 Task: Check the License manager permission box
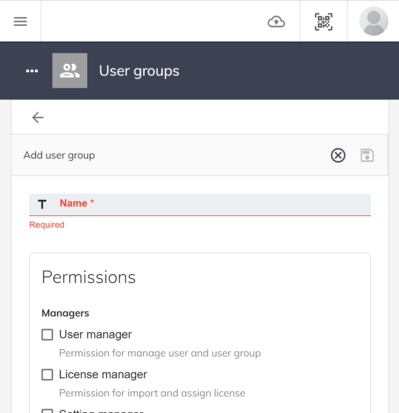coord(47,374)
